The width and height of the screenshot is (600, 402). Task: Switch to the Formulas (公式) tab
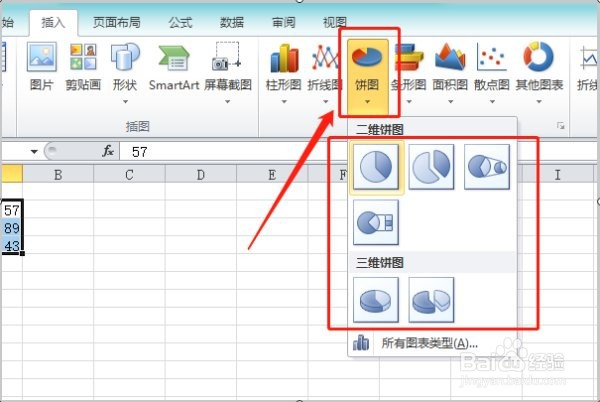point(180,23)
